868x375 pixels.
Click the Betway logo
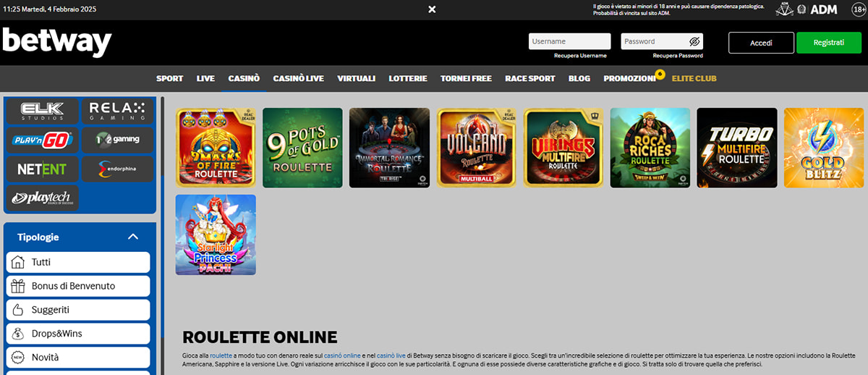click(57, 43)
